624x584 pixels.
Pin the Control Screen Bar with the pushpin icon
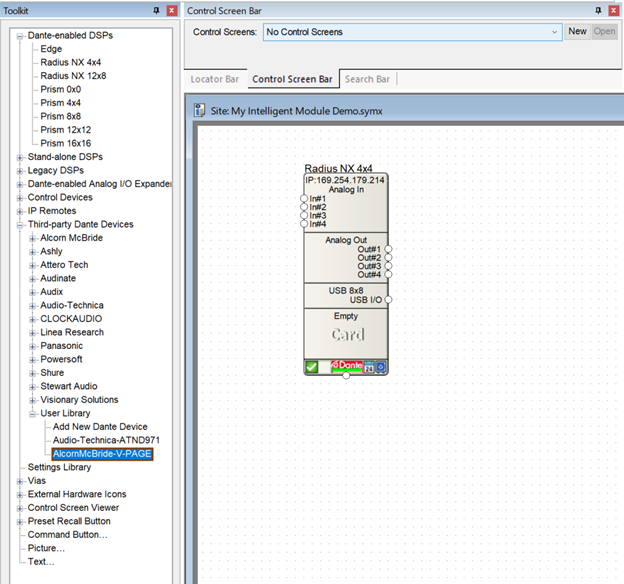click(x=598, y=10)
